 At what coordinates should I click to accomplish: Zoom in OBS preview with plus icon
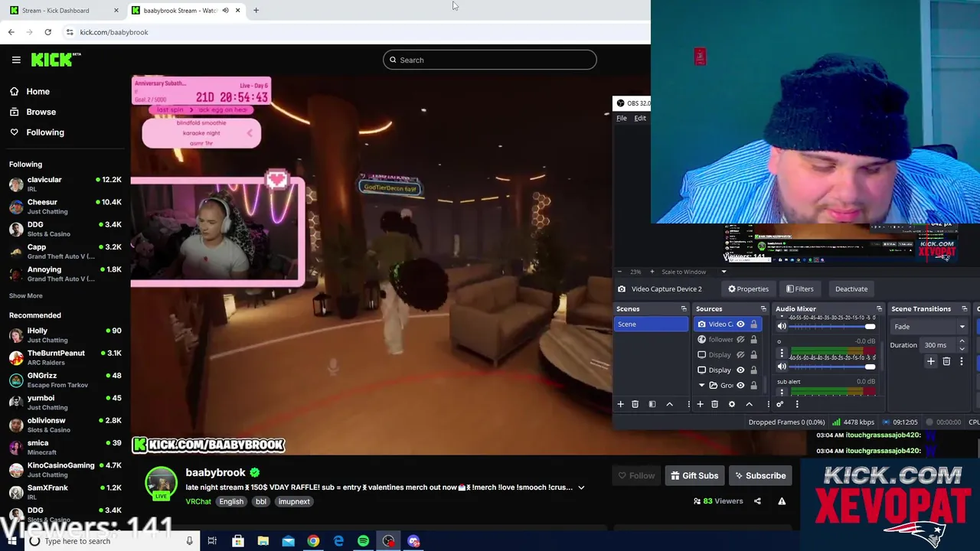click(652, 272)
